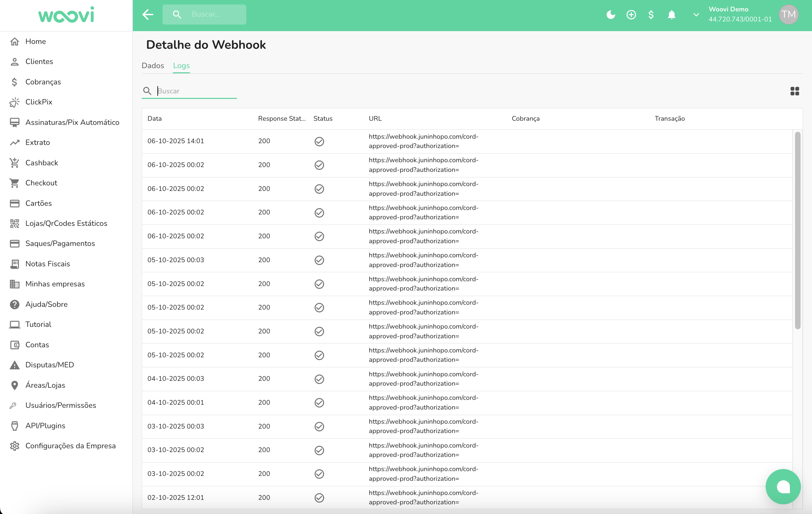Click the status check icon of first log row
This screenshot has width=812, height=514.
319,141
